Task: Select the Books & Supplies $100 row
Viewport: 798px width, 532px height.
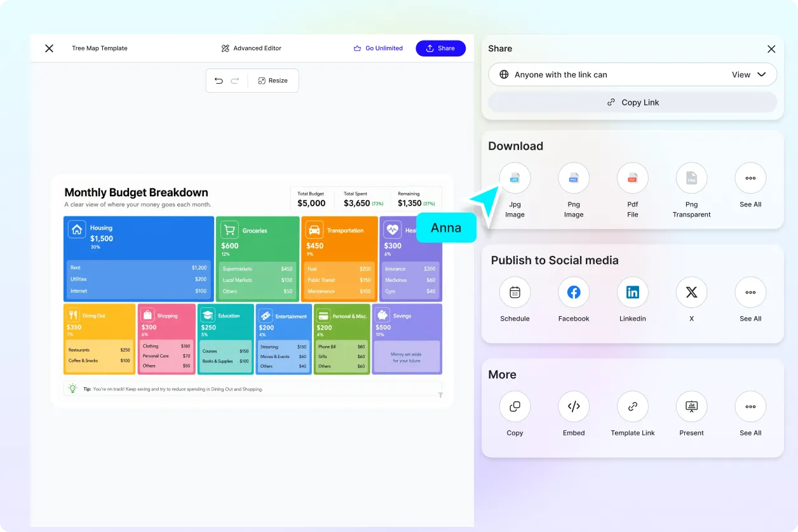Action: click(x=226, y=361)
